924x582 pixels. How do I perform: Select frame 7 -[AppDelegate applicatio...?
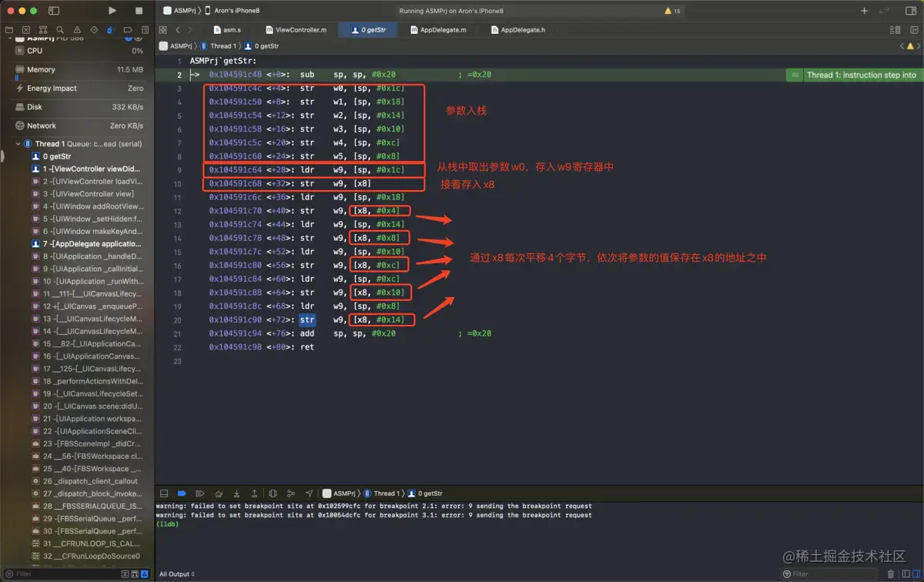click(85, 243)
